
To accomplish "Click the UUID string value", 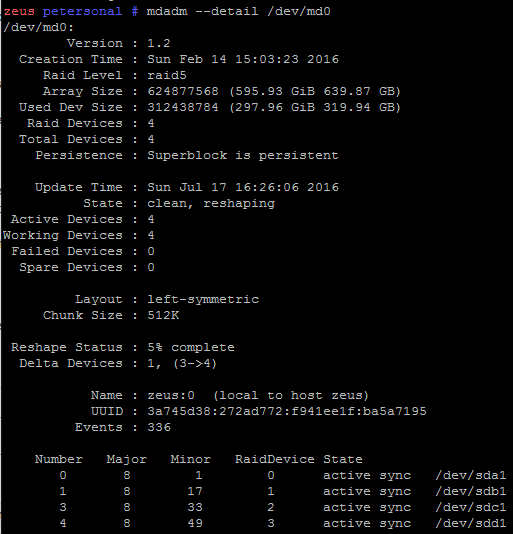I will pos(287,411).
